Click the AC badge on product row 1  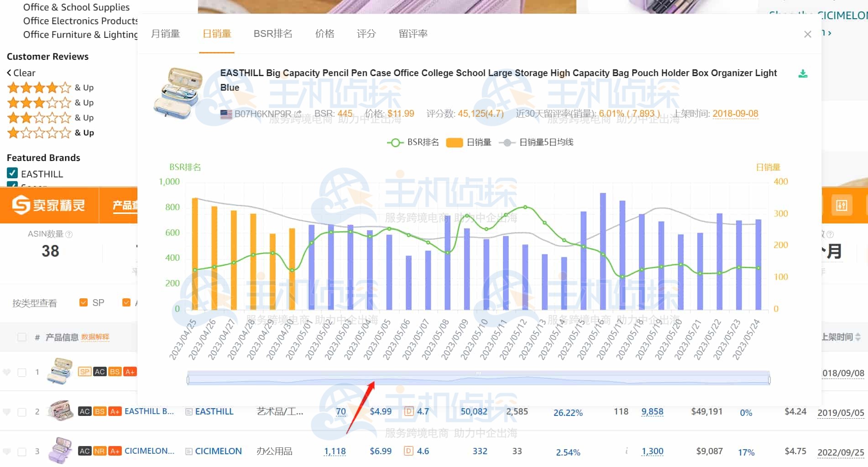click(x=100, y=372)
